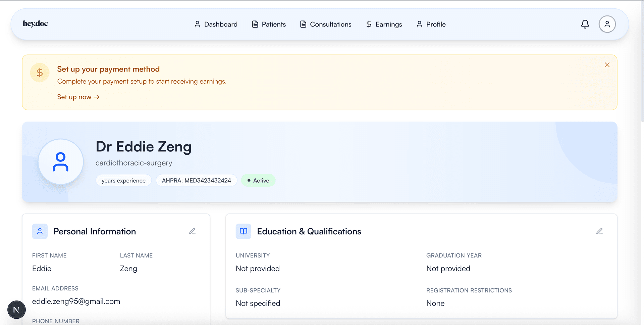Click the dollar icon next to Earnings
The height and width of the screenshot is (325, 644).
click(x=369, y=24)
